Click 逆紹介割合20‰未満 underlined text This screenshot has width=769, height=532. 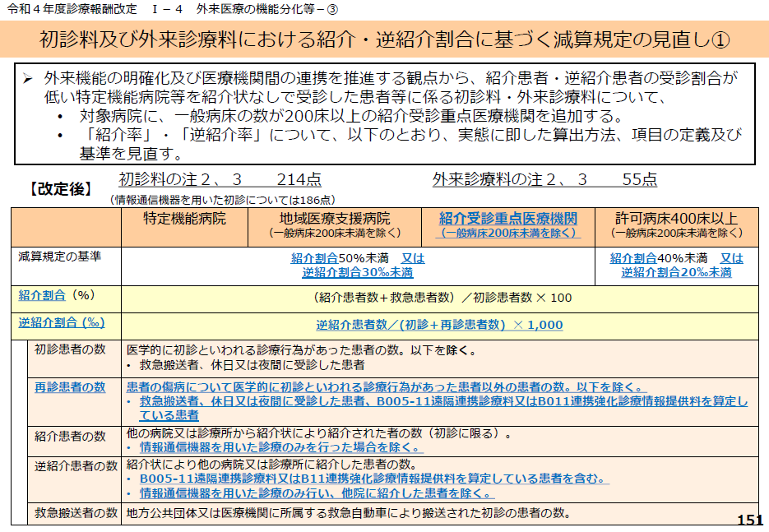coord(676,272)
